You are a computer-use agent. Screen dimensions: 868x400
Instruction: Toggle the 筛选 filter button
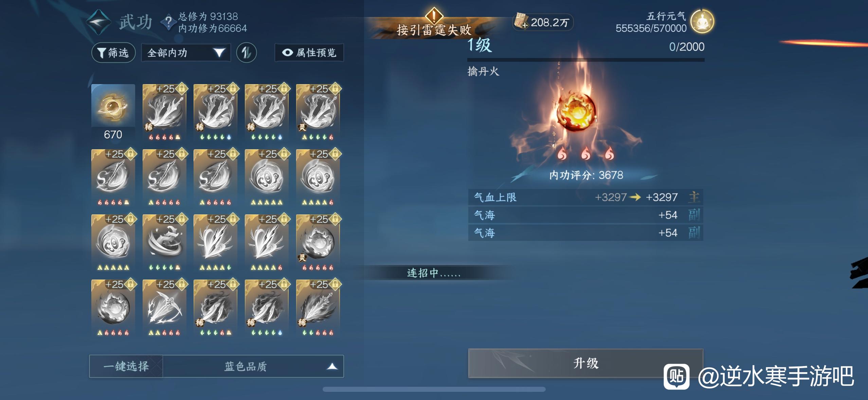pos(113,53)
